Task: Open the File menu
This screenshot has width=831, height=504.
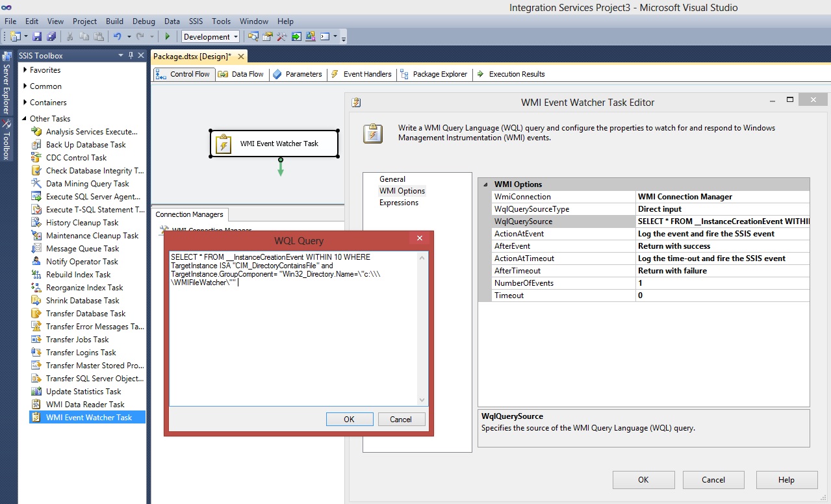Action: 10,21
